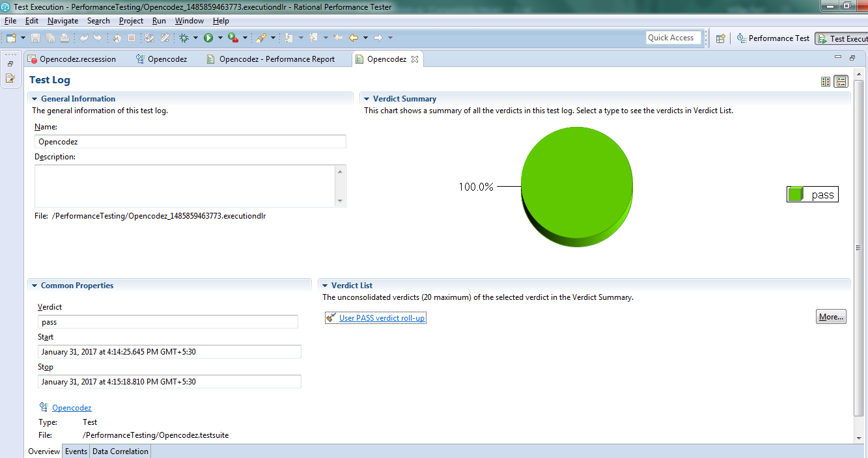Click the Debug bug icon
The image size is (868, 458).
(x=184, y=38)
